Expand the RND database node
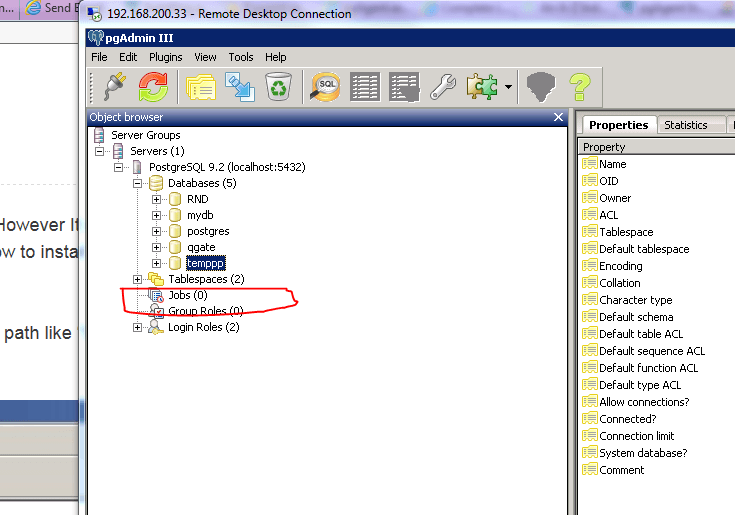Screen dimensions: 735x515 pos(156,199)
